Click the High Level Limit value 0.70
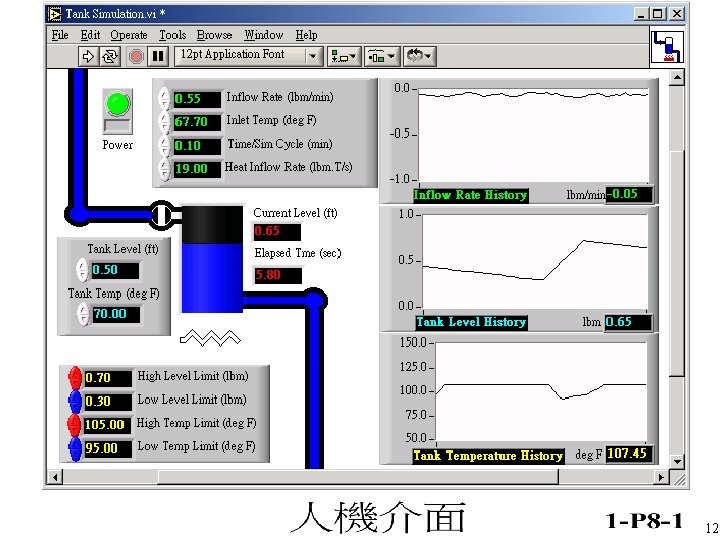Screen dimensions: 720x540 pos(108,378)
